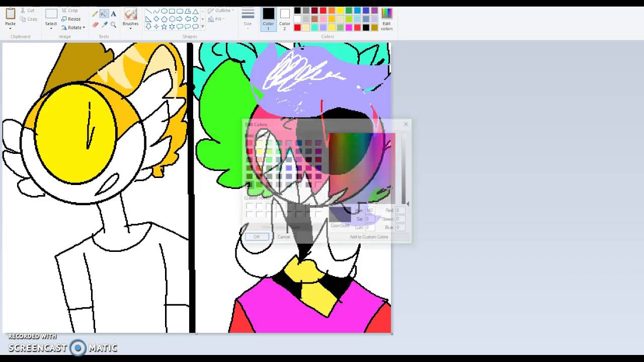Screen dimensions: 644x362
Task: Click the Paste clipboard icon
Action: point(11,13)
